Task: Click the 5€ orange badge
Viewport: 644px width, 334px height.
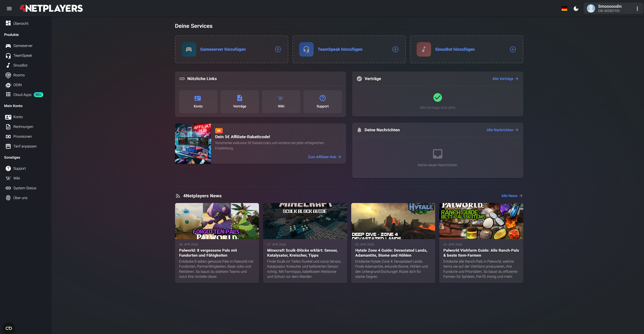Action: click(x=219, y=131)
